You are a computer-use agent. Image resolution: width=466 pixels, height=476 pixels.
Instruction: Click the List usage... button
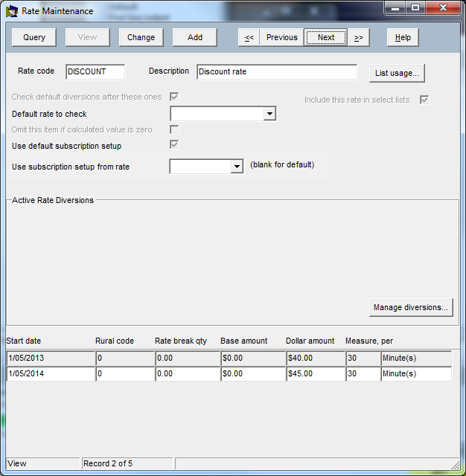[x=397, y=73]
